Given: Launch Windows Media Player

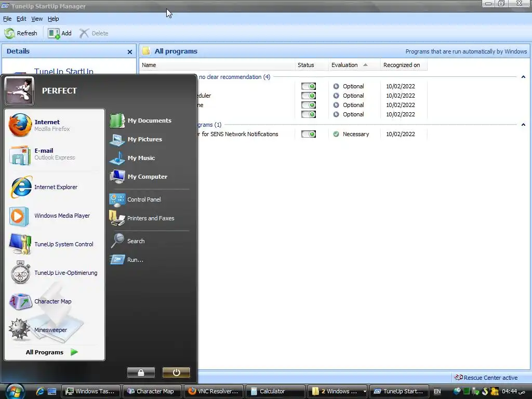Looking at the screenshot, I should coord(54,216).
